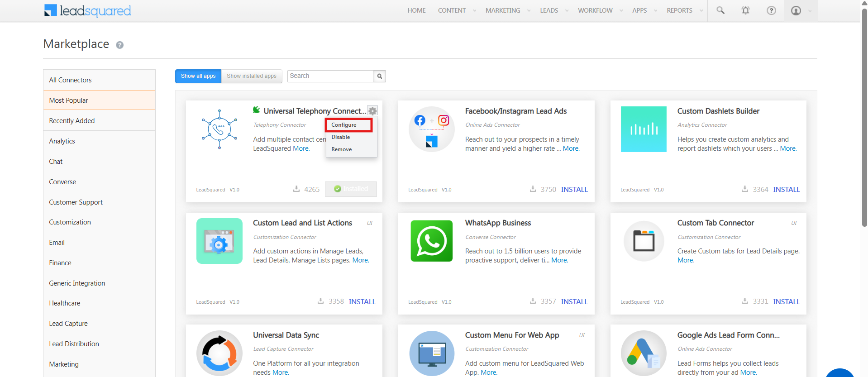868x377 pixels.
Task: Click the WhatsApp Business app logo
Action: [431, 241]
